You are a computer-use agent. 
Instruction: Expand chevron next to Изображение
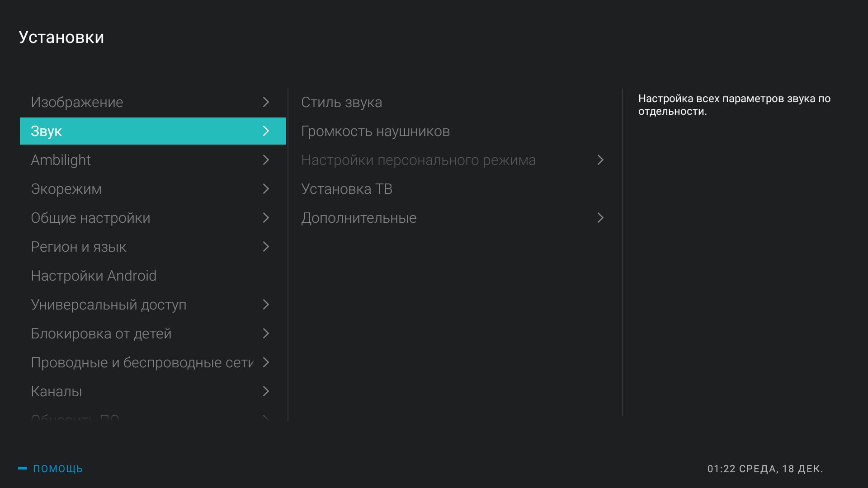266,102
